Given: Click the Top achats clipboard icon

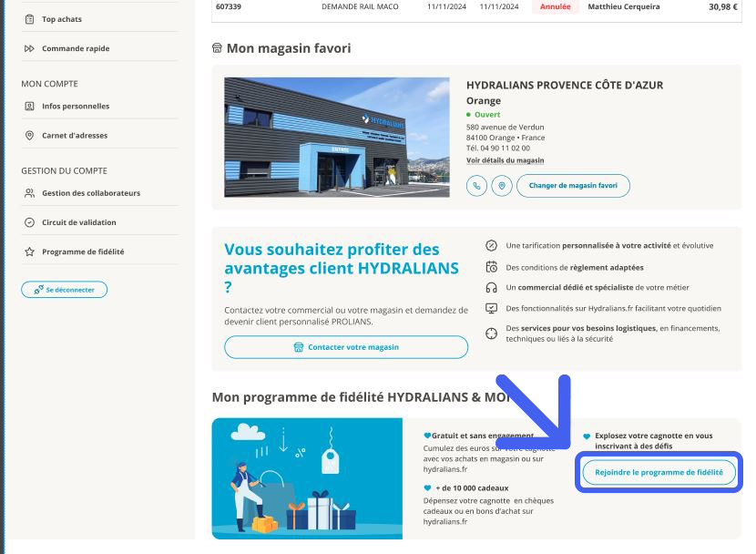Looking at the screenshot, I should click(x=29, y=19).
